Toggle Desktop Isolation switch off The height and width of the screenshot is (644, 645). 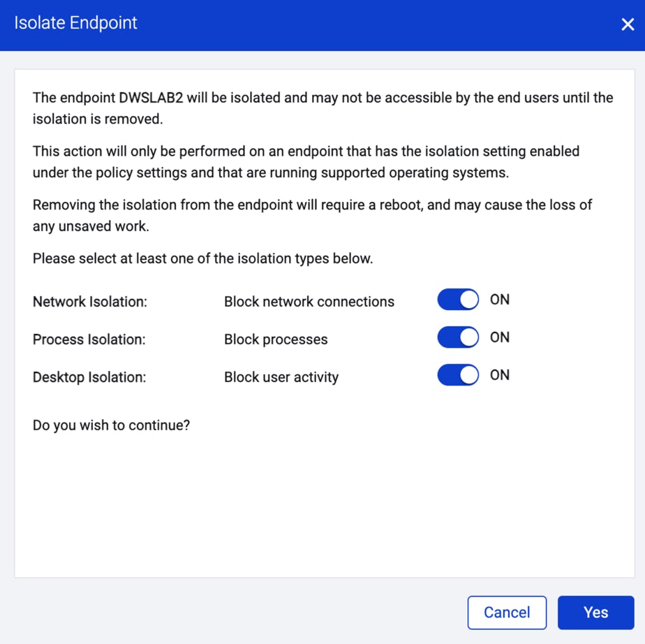[458, 375]
